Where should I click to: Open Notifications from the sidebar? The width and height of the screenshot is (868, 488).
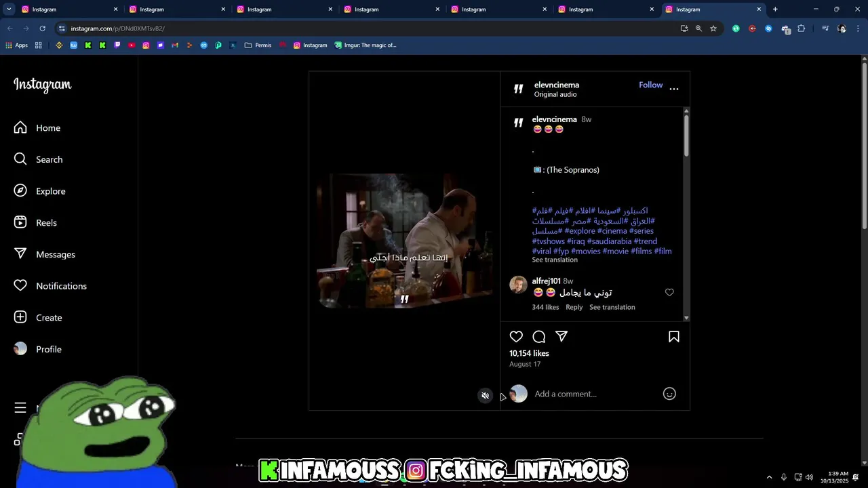click(x=50, y=286)
